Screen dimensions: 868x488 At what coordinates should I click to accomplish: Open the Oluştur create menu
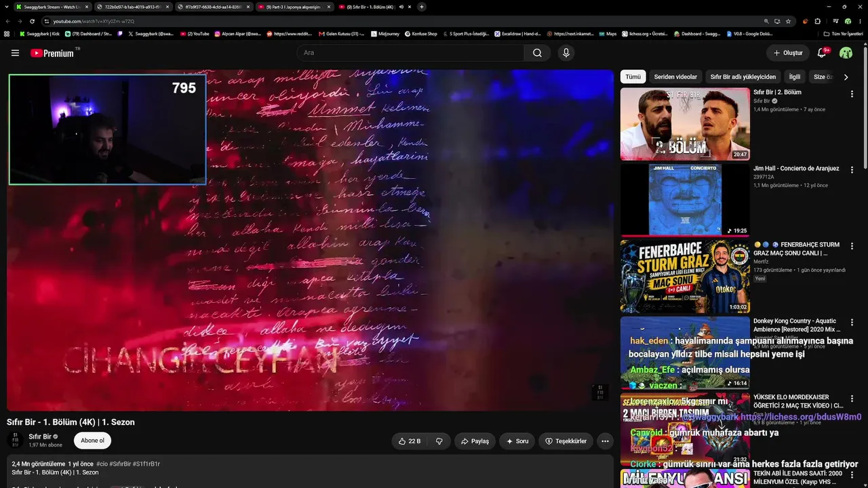(x=788, y=53)
